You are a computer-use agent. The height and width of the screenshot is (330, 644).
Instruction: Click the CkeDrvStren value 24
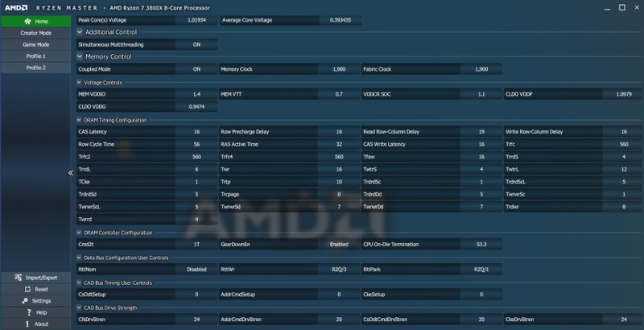624,320
